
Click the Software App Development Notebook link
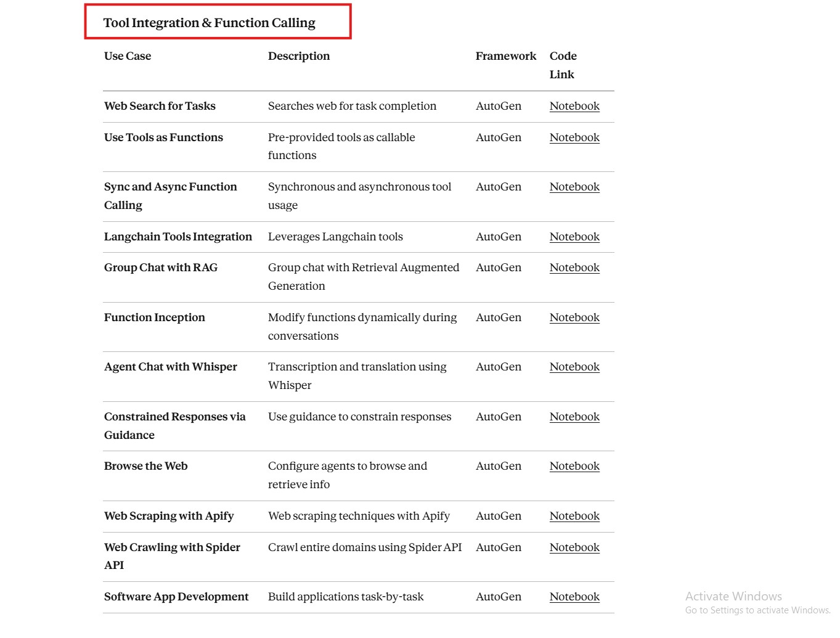(574, 597)
